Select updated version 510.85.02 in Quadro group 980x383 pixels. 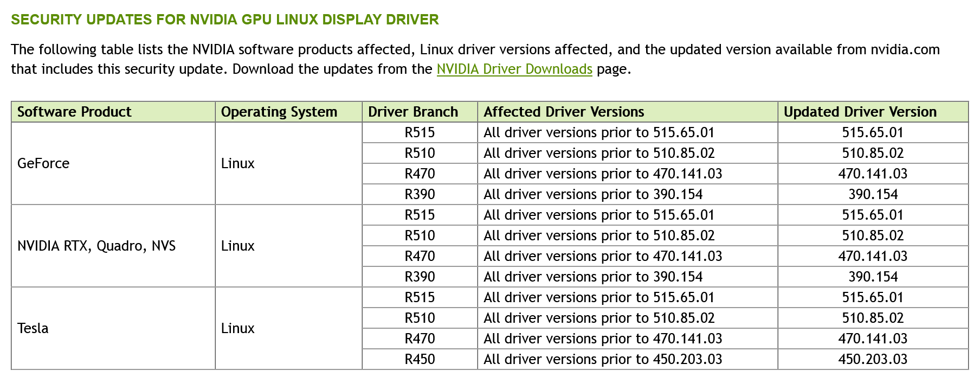[873, 235]
